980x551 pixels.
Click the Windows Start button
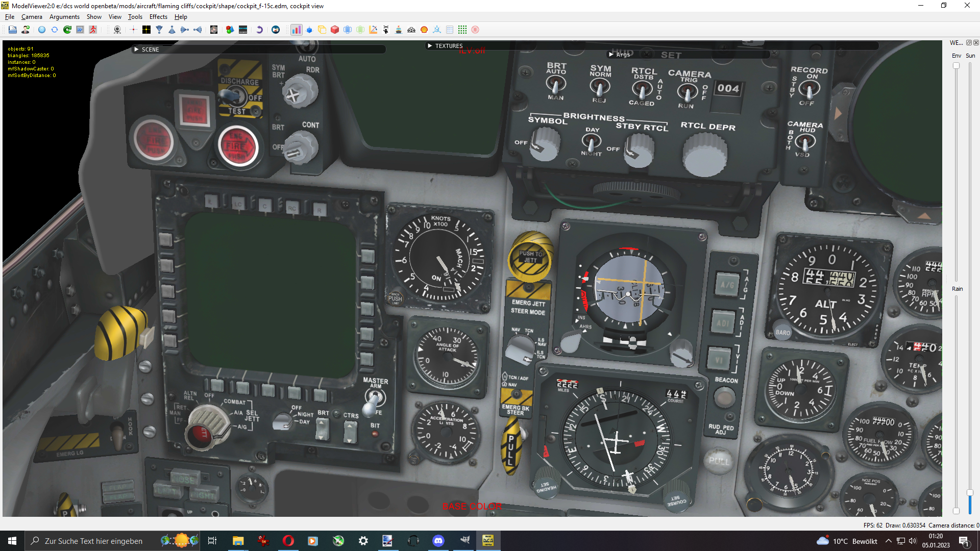(x=12, y=541)
